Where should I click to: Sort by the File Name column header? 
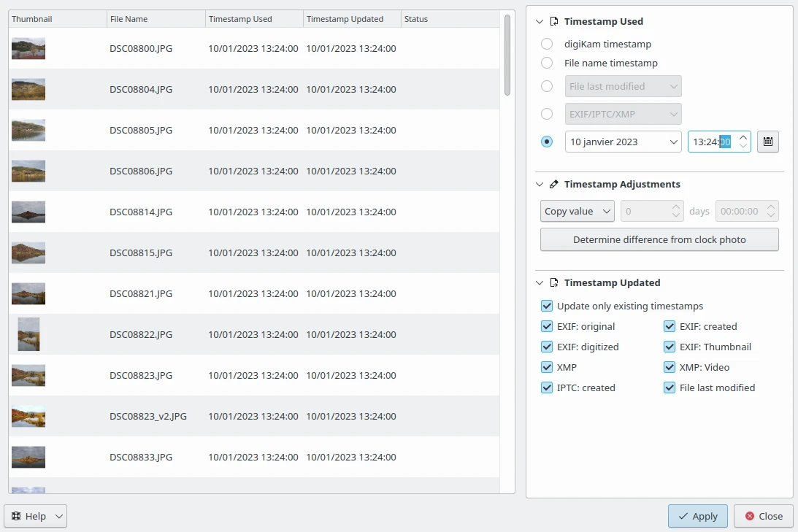pyautogui.click(x=156, y=19)
